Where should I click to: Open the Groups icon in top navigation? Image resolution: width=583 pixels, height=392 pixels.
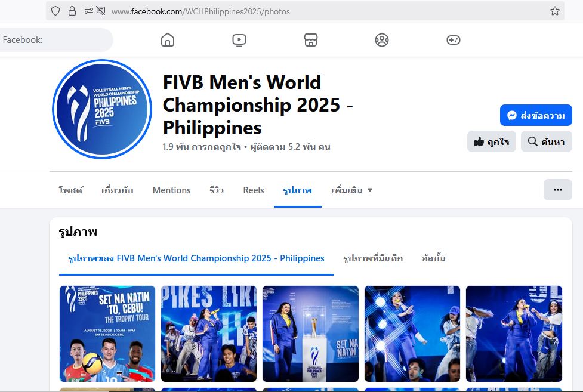point(382,40)
